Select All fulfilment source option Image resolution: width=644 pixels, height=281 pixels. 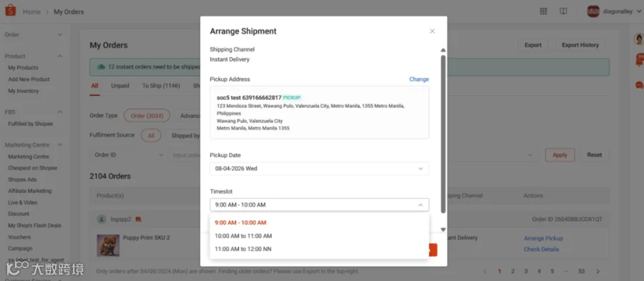point(151,135)
